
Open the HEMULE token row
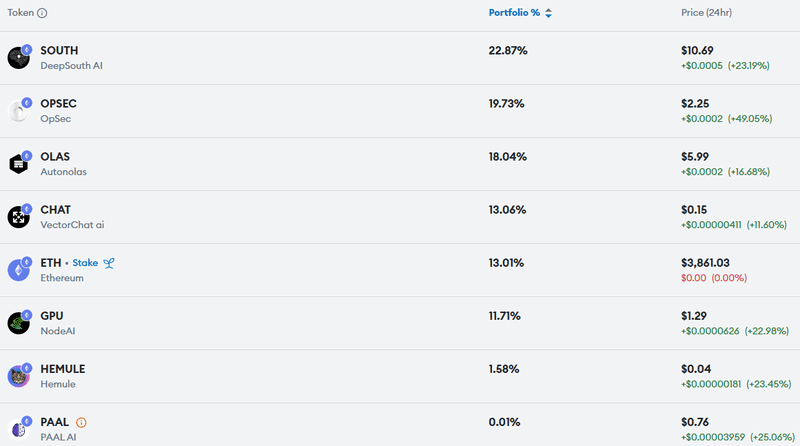point(400,377)
